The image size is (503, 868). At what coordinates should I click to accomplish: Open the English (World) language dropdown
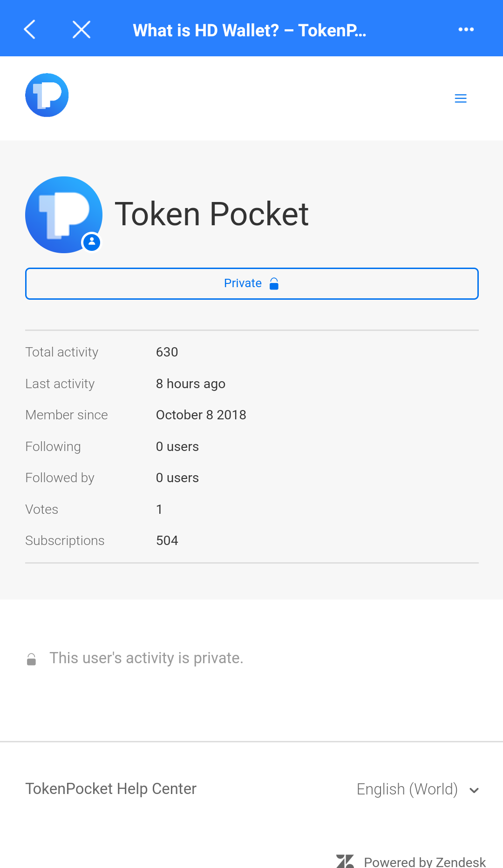pyautogui.click(x=408, y=789)
